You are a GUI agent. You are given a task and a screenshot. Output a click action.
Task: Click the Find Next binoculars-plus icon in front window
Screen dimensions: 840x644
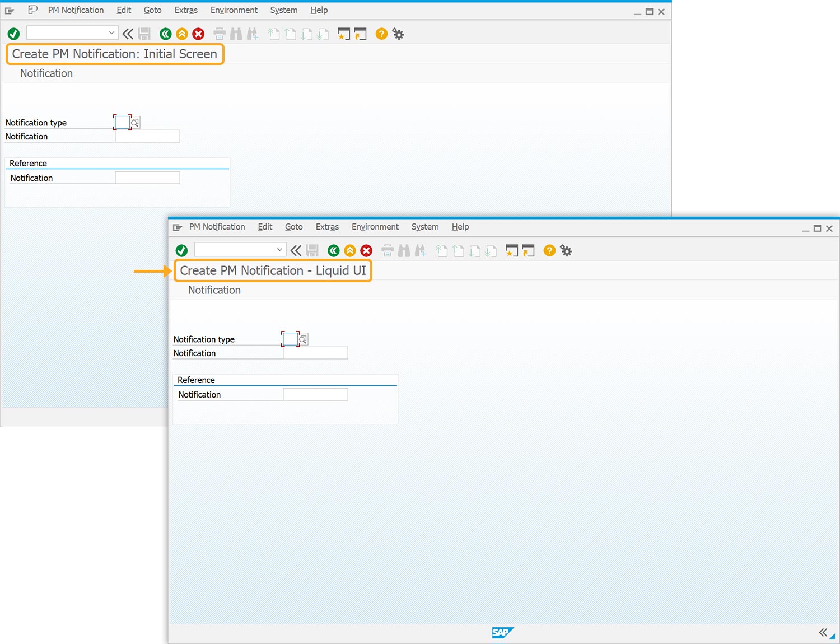pos(421,251)
